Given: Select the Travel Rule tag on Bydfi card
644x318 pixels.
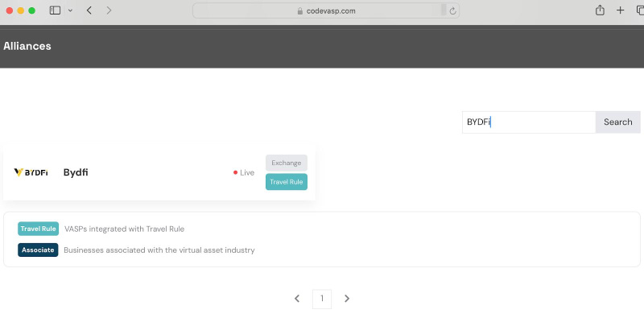Looking at the screenshot, I should (287, 182).
